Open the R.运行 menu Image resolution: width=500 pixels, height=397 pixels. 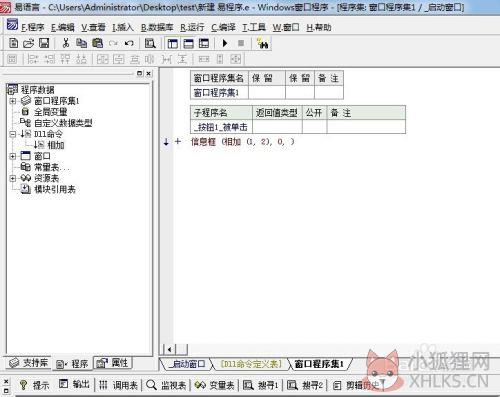pos(192,27)
